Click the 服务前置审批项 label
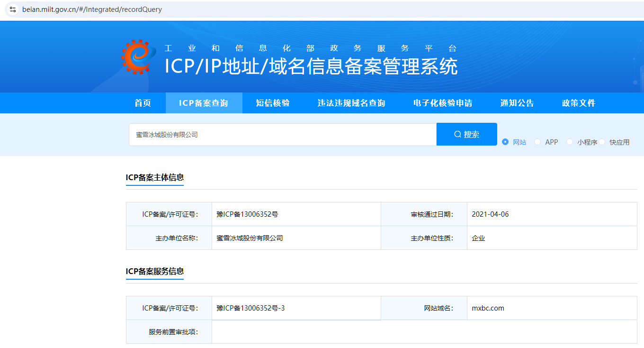The image size is (644, 348). 173,332
